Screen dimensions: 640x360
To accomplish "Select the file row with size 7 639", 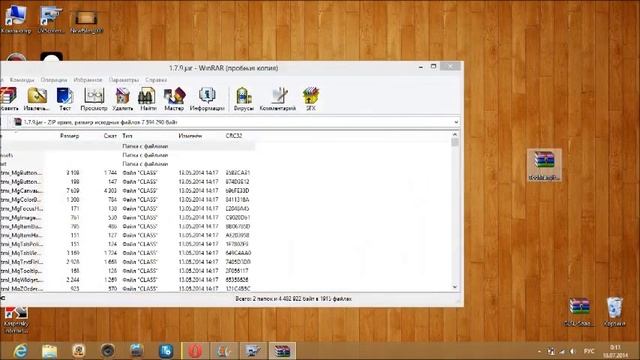I will (x=127, y=191).
